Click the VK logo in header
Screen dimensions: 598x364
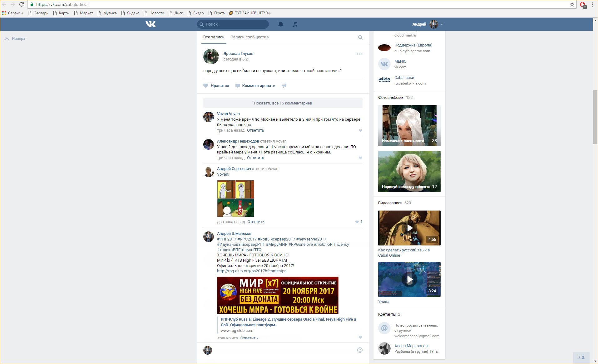151,24
